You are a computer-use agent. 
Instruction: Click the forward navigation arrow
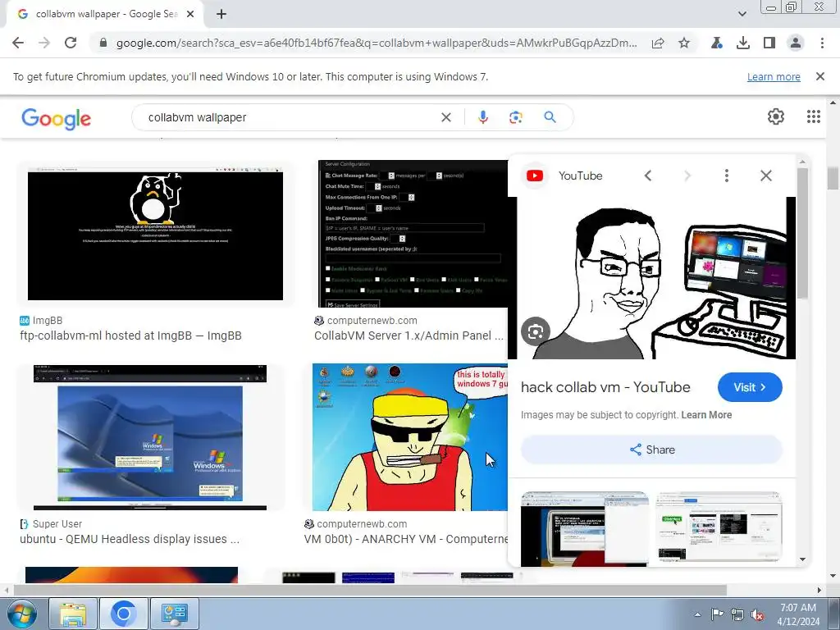[x=44, y=43]
